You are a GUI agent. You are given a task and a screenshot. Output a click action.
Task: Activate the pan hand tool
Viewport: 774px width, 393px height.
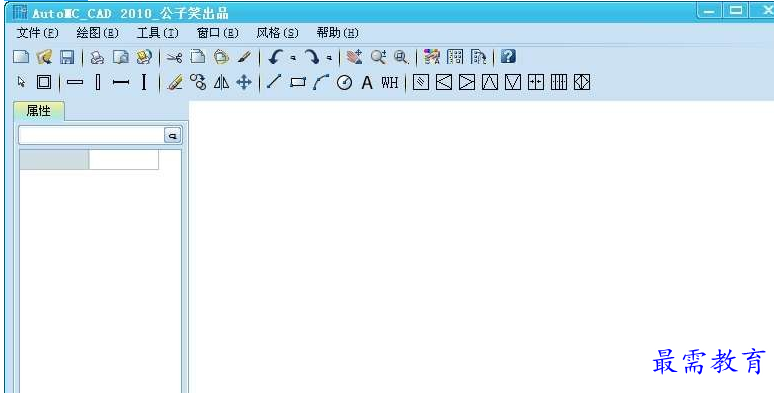coord(354,57)
